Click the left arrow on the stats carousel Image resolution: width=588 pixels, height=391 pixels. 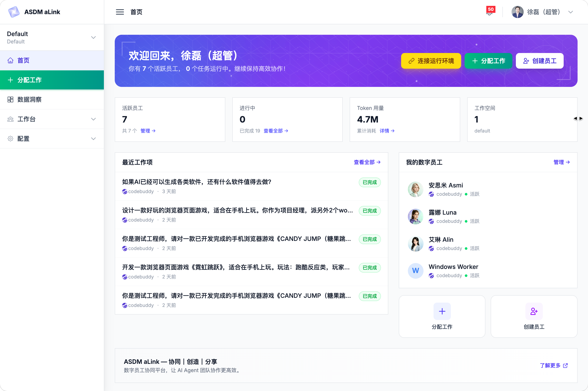[575, 118]
